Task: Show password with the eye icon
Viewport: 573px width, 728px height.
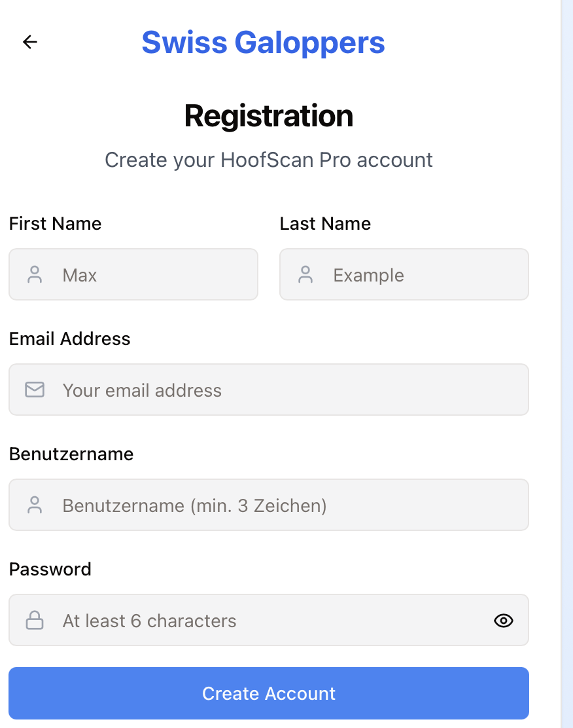Action: [x=503, y=621]
